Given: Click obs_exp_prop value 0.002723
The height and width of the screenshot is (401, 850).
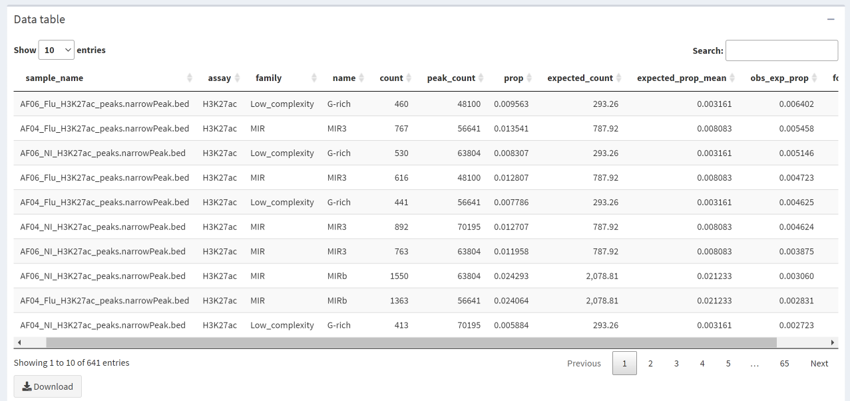Looking at the screenshot, I should click(796, 325).
